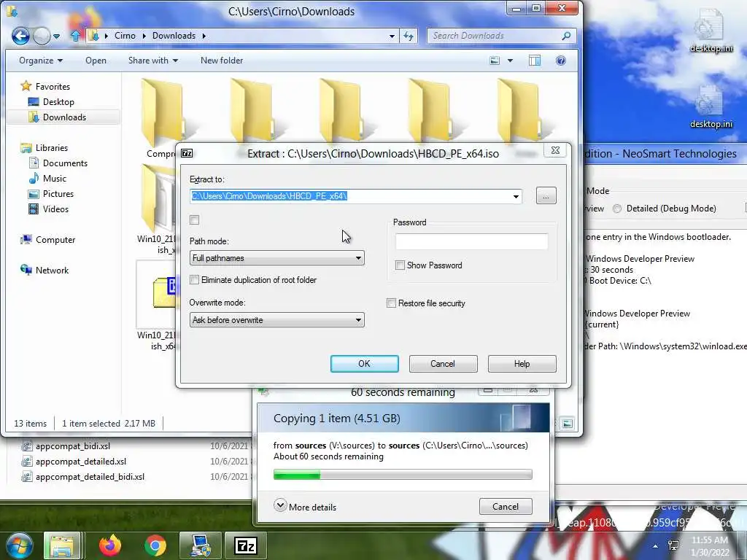
Task: Close the 7-Zip Extract dialog
Action: tap(555, 150)
